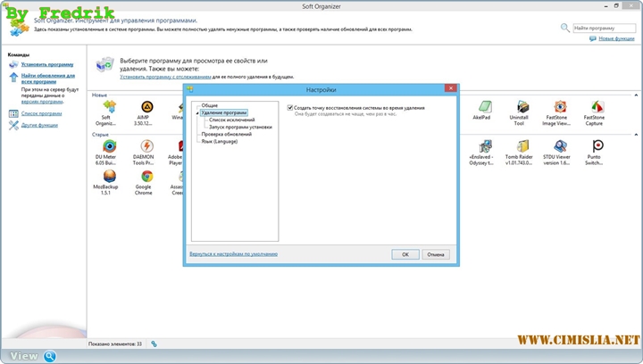
Task: Open the 'Новые функции' link
Action: pos(616,39)
